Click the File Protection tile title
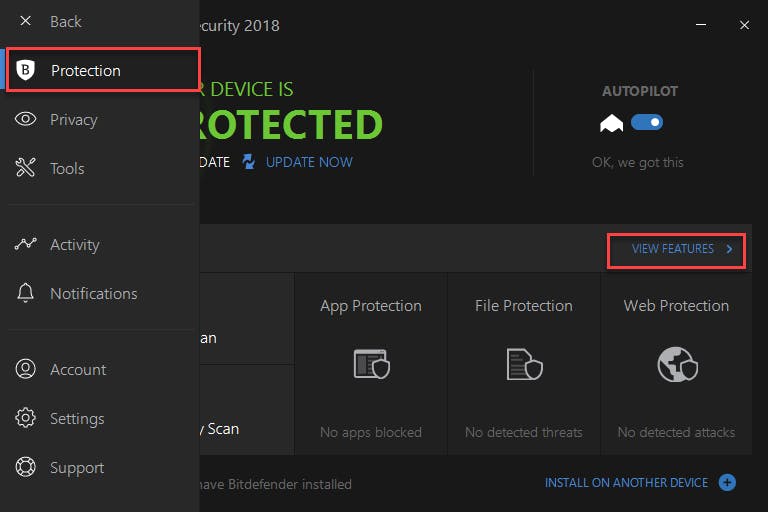 524,306
